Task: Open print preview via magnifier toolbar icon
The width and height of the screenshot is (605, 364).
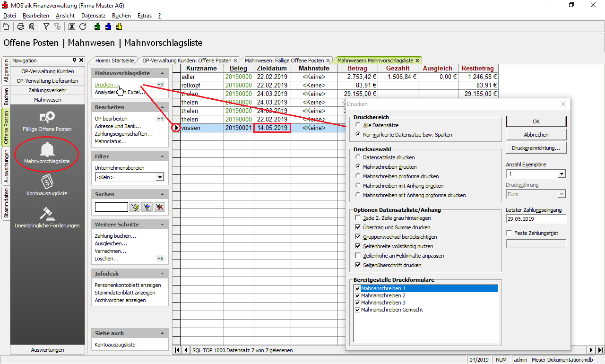Action: (32, 26)
